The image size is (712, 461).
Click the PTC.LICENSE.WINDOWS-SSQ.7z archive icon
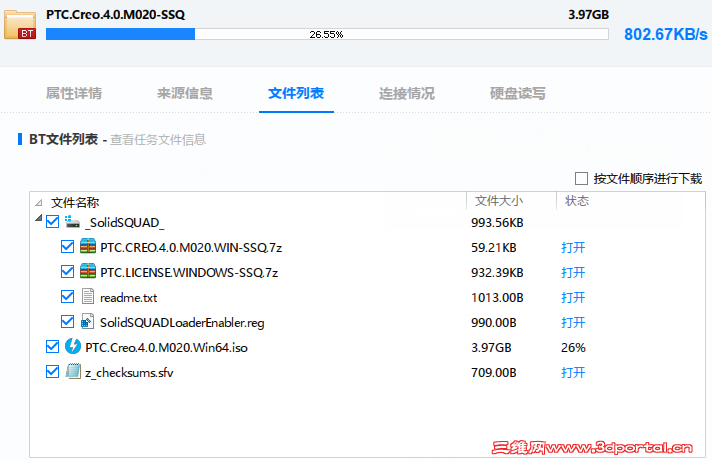coord(88,272)
